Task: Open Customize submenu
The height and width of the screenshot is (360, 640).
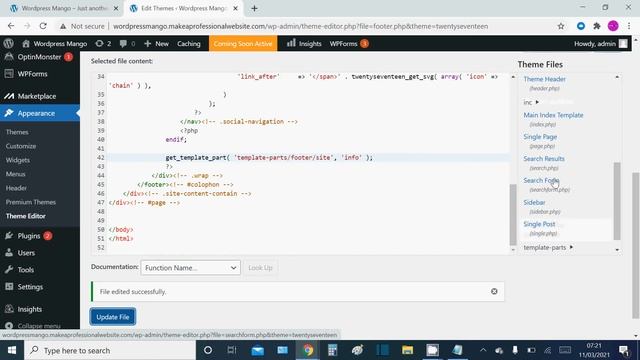Action: coord(21,146)
